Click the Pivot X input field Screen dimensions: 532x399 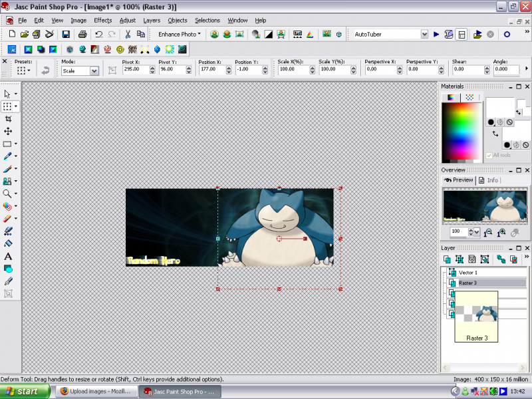(136, 69)
